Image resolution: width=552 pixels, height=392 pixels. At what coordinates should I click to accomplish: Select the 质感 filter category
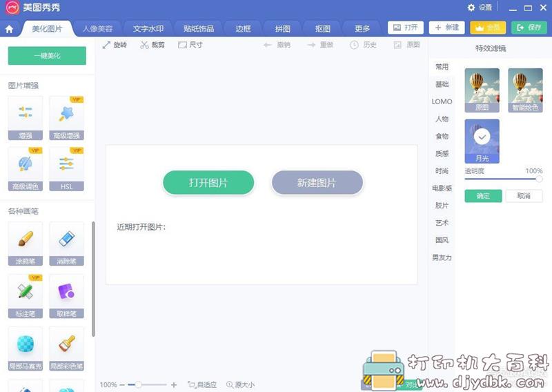click(442, 154)
